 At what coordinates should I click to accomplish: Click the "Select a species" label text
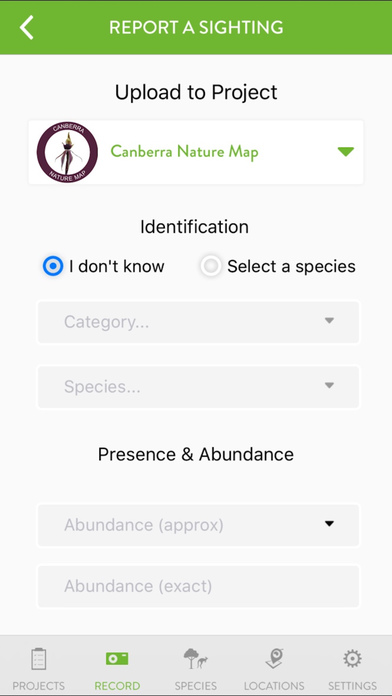point(291,266)
